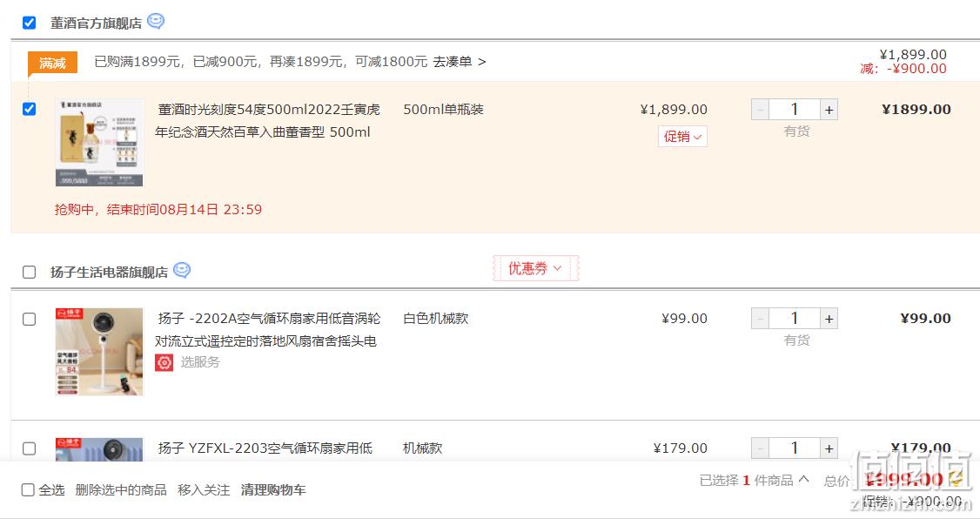Uncheck the 董酒官方旗舰店 store checkbox
Image resolution: width=980 pixels, height=519 pixels.
30,24
